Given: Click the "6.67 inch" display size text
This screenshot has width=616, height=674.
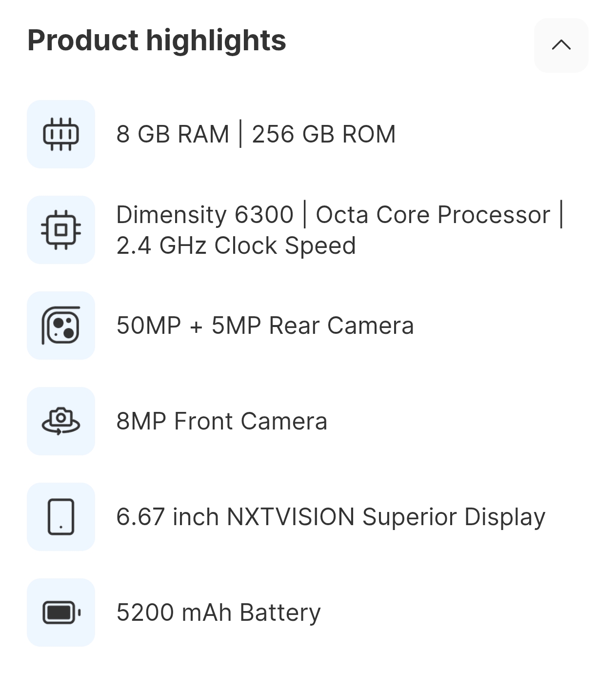Looking at the screenshot, I should pyautogui.click(x=167, y=517).
